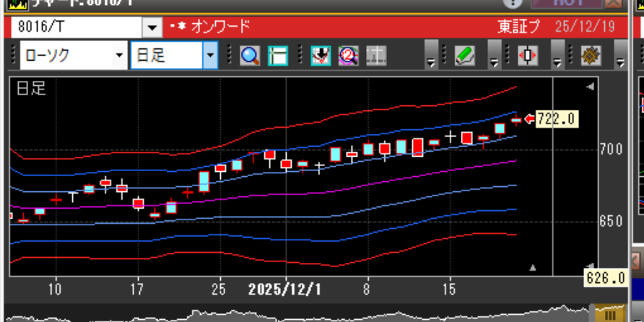Expand the 8016/T stock code dropdown
The width and height of the screenshot is (644, 322).
[152, 27]
